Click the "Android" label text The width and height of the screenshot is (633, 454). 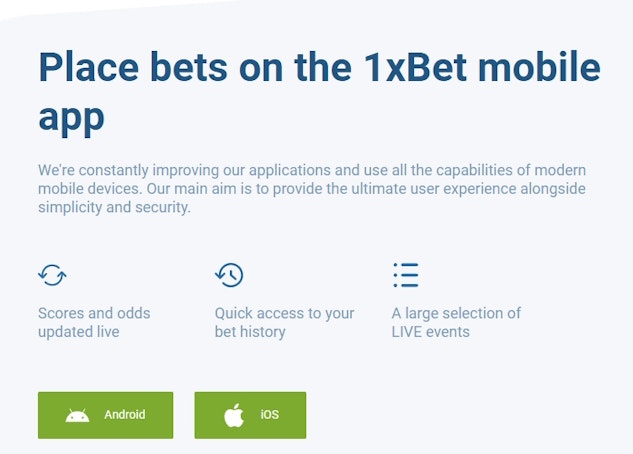click(125, 414)
